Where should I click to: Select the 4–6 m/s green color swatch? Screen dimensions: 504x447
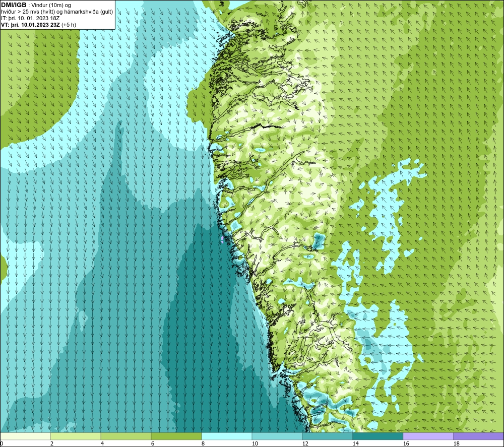coord(126,436)
